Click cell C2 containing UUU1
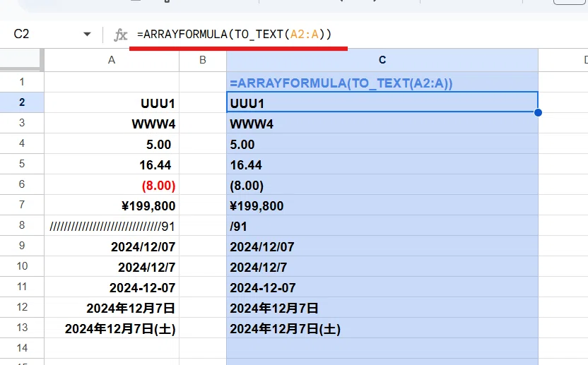The height and width of the screenshot is (365, 588). [x=382, y=102]
